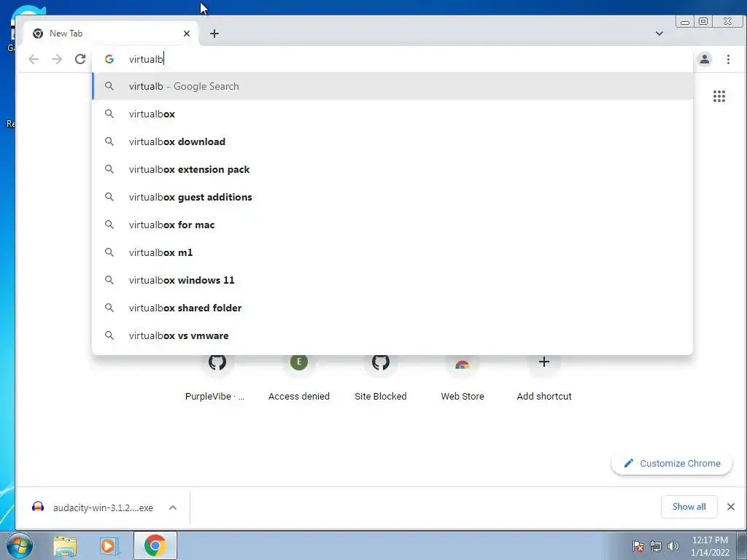The image size is (747, 560).
Task: Click the Customize Chrome button
Action: click(672, 463)
